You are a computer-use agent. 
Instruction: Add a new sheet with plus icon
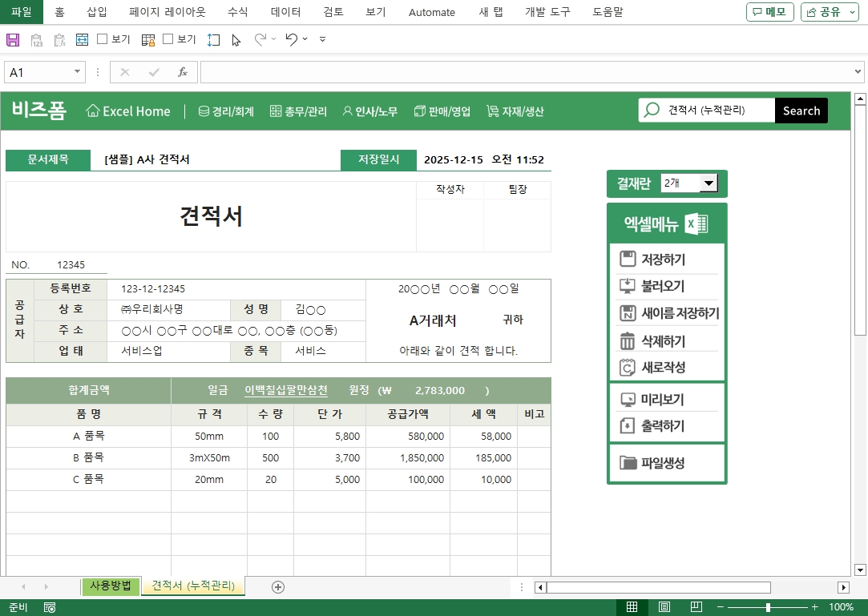(278, 586)
